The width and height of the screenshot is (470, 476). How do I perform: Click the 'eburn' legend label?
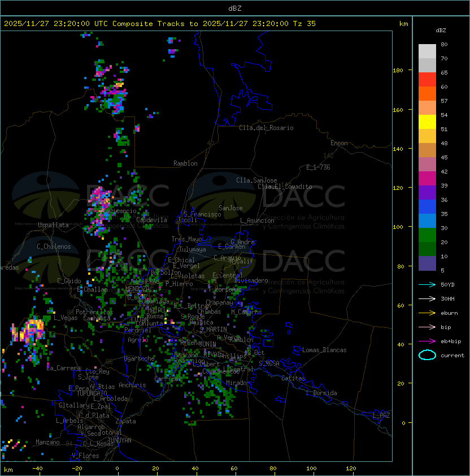(449, 313)
